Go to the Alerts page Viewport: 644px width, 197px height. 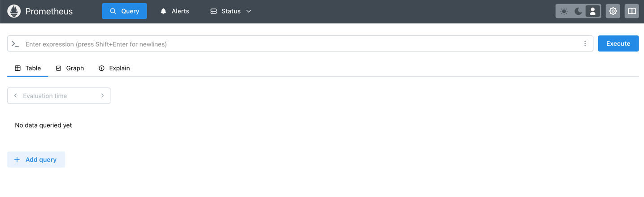click(x=175, y=11)
